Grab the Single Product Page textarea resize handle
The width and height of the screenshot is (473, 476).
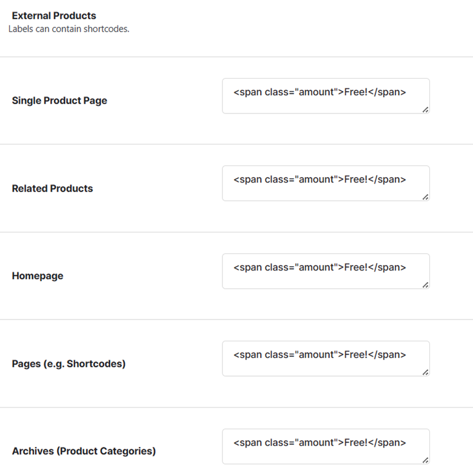[x=425, y=110]
